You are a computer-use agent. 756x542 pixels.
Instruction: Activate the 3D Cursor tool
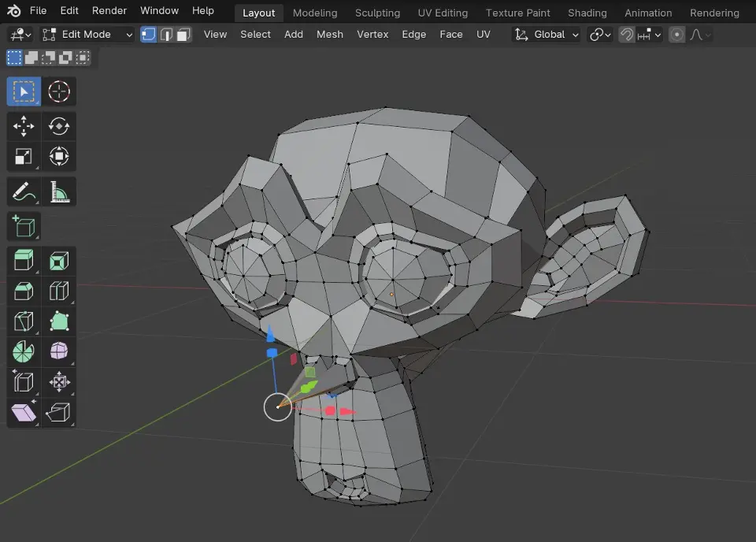click(59, 91)
